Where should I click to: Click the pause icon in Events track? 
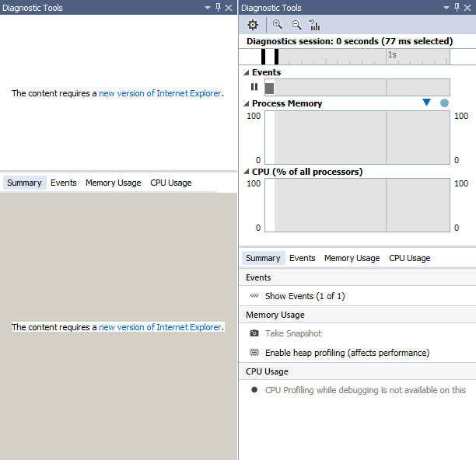pyautogui.click(x=254, y=87)
